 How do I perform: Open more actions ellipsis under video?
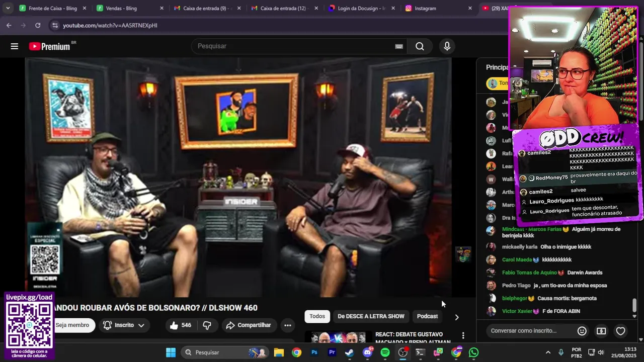[288, 325]
